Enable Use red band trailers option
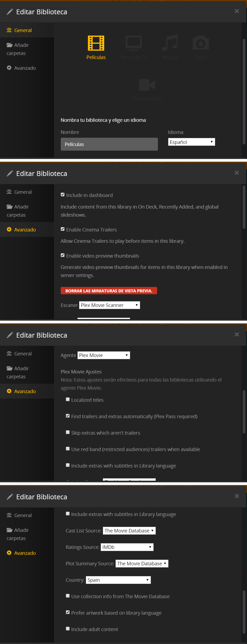This screenshot has height=644, width=247. pos(68,449)
